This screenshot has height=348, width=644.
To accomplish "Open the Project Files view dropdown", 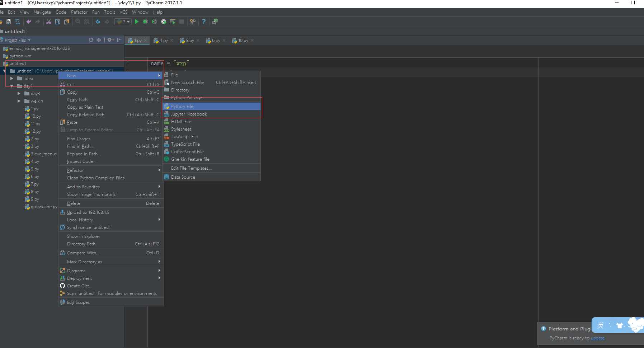I will pos(18,40).
